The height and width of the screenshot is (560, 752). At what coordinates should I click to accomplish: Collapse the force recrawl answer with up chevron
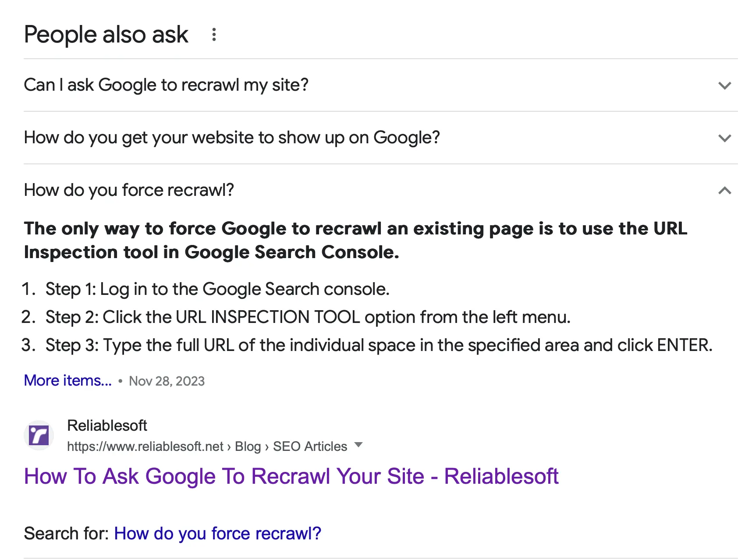[x=725, y=191]
